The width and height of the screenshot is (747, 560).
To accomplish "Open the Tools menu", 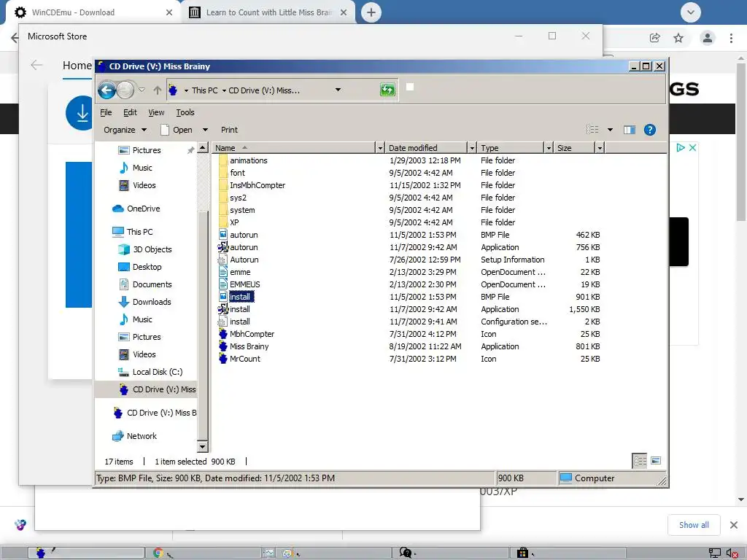I will coord(185,112).
